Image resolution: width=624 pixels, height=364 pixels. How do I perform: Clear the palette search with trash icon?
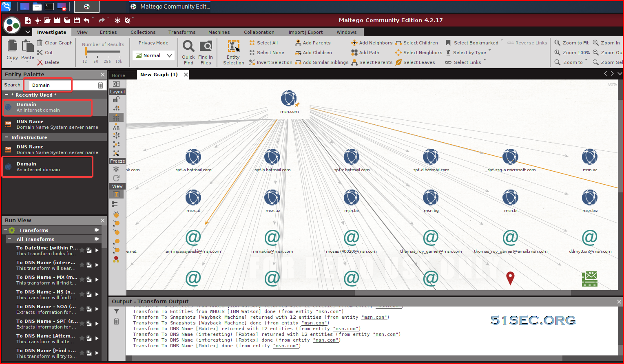tap(100, 85)
